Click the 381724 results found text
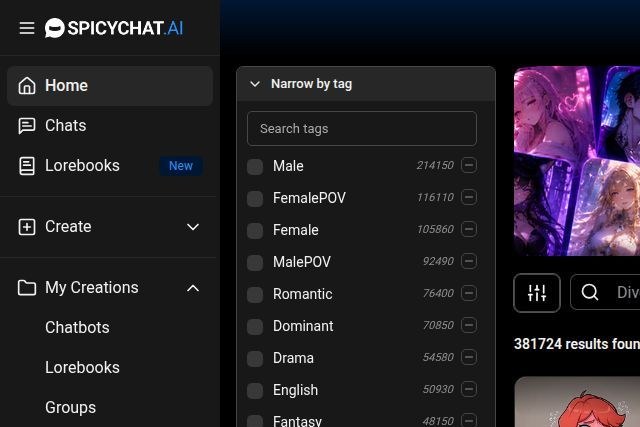The height and width of the screenshot is (427, 640). tap(577, 344)
